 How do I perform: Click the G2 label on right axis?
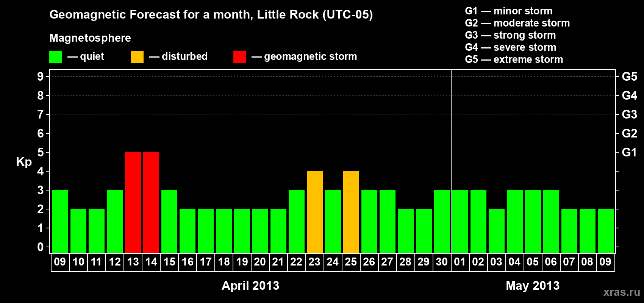[x=630, y=133]
